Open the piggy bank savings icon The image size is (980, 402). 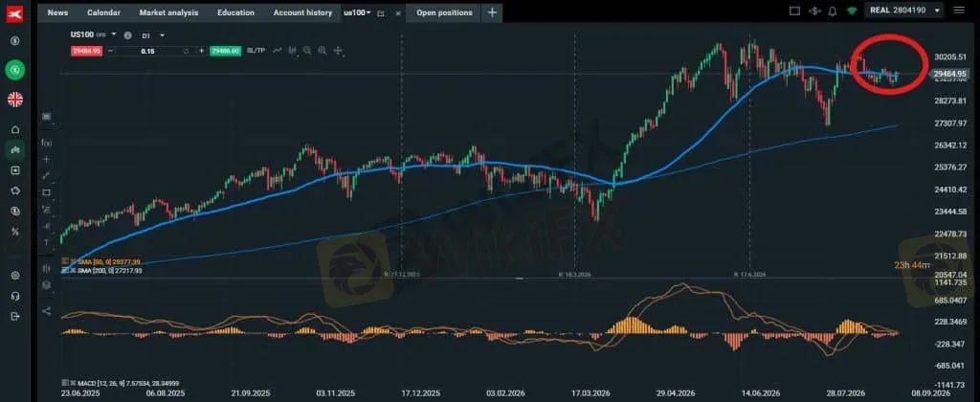point(15,190)
